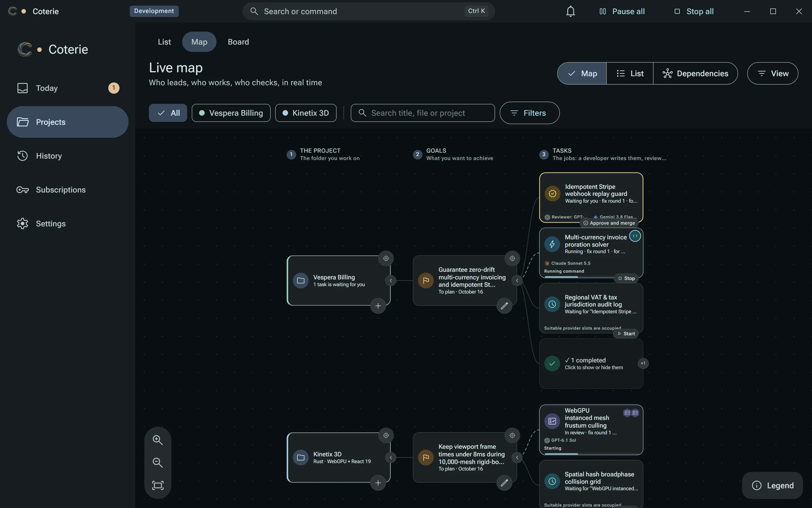
Task: Select the Map view mode
Action: [x=582, y=73]
